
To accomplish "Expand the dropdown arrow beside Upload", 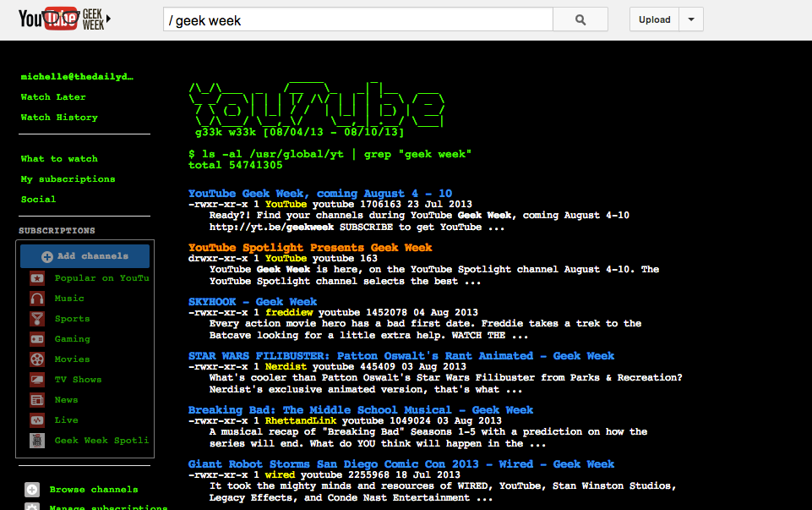I will tap(691, 19).
